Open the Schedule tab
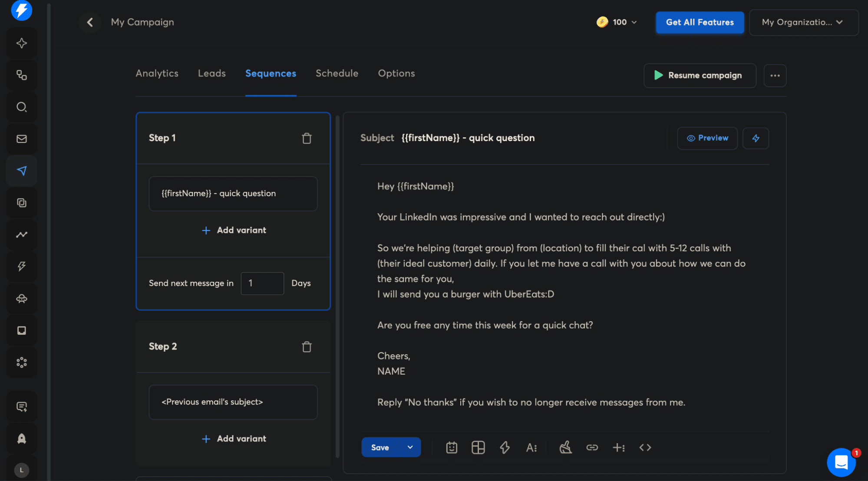 [x=337, y=73]
